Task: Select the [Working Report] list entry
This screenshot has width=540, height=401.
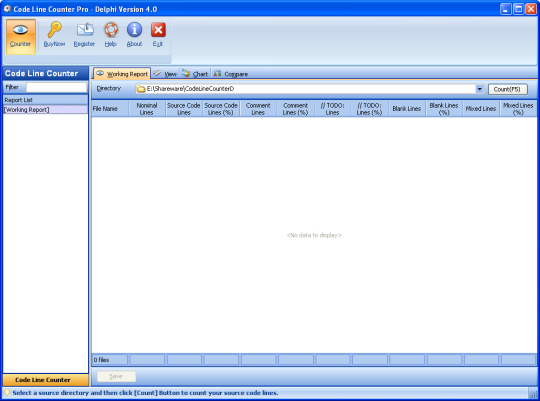Action: click(x=45, y=110)
